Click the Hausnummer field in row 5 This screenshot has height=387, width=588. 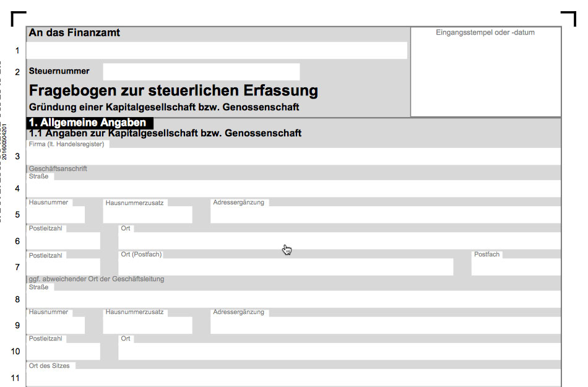56,215
